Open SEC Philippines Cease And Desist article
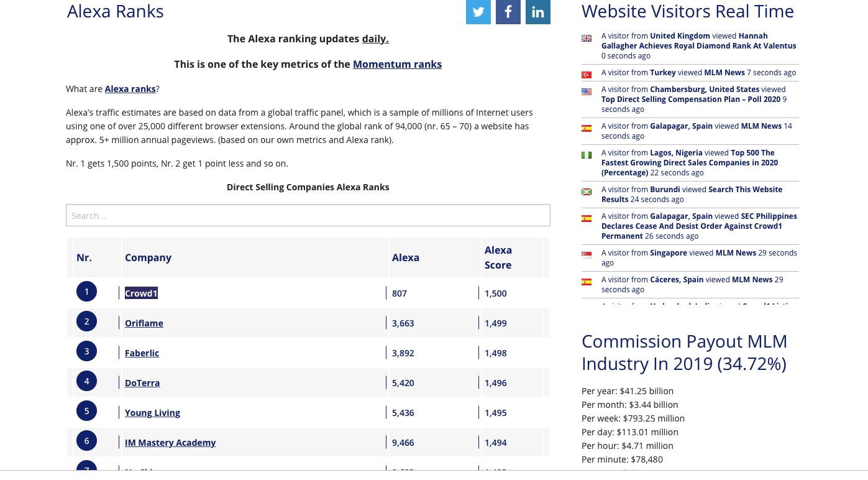 click(x=699, y=226)
